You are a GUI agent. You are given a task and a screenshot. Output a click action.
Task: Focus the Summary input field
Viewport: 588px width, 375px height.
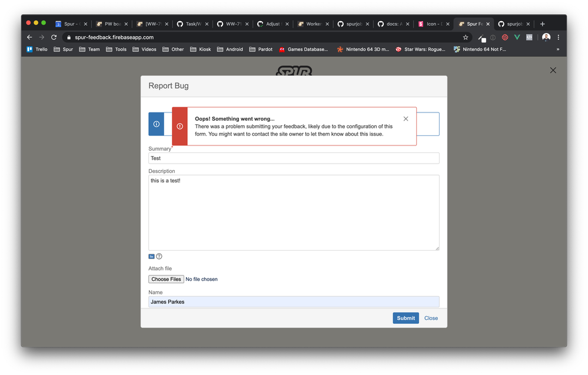click(x=294, y=158)
